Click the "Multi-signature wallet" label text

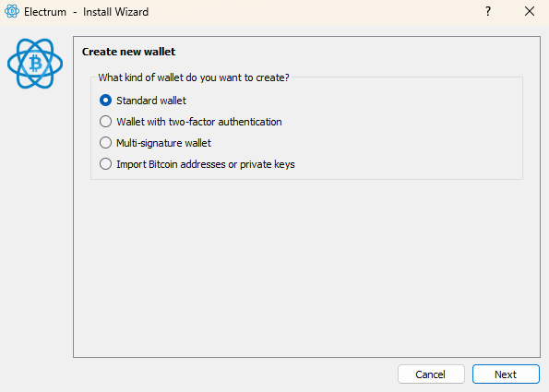[x=163, y=143]
